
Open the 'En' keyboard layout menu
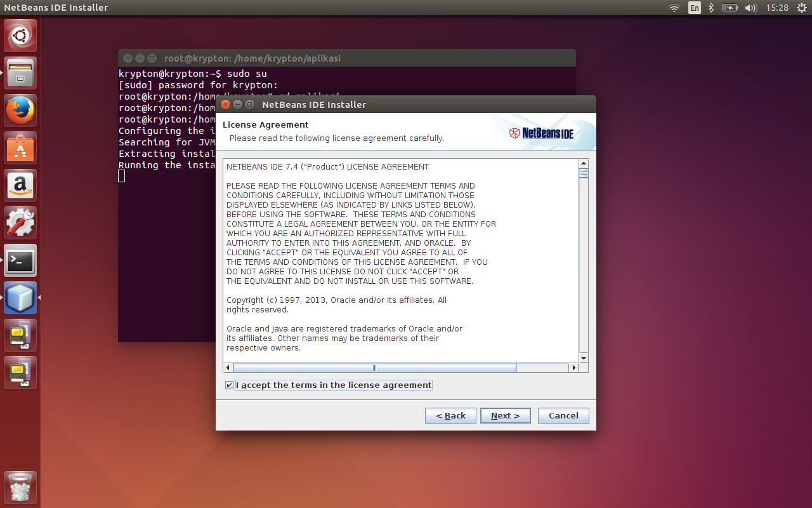pyautogui.click(x=694, y=8)
